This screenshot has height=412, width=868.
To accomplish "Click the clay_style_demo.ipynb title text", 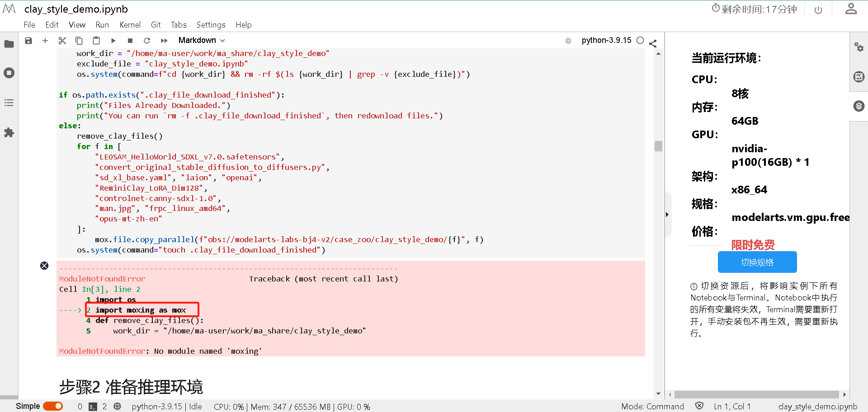I will [76, 9].
